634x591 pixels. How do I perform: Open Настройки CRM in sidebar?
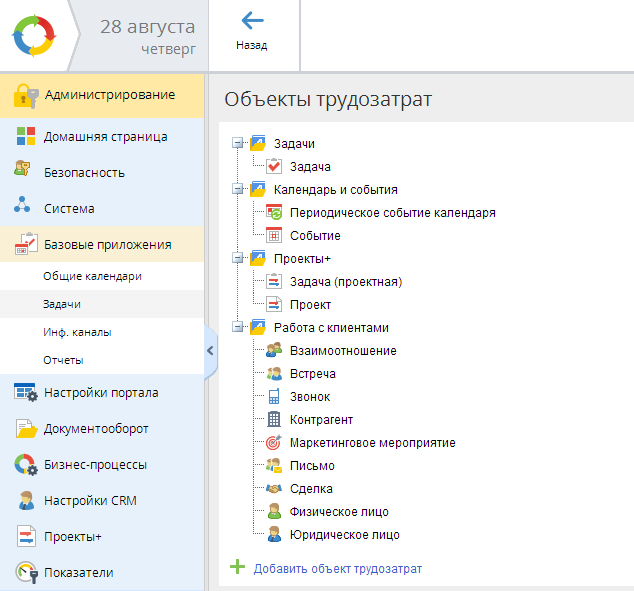coord(89,501)
